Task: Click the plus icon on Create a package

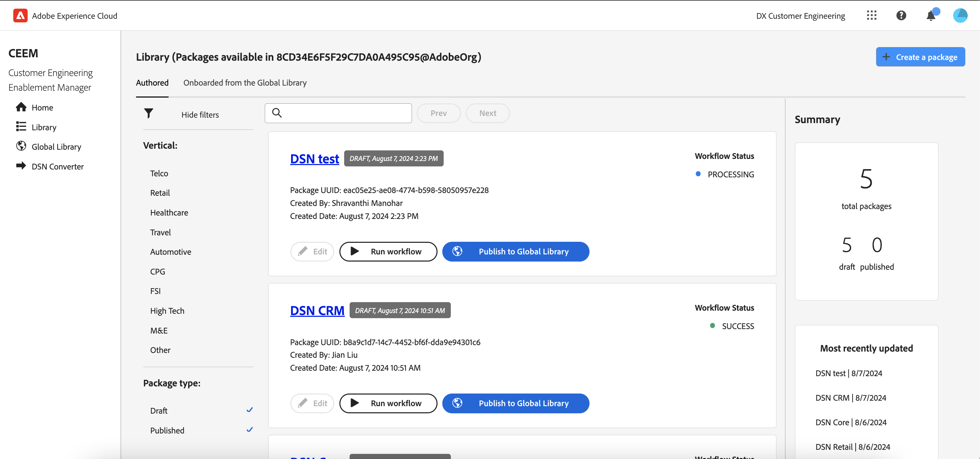Action: [886, 57]
